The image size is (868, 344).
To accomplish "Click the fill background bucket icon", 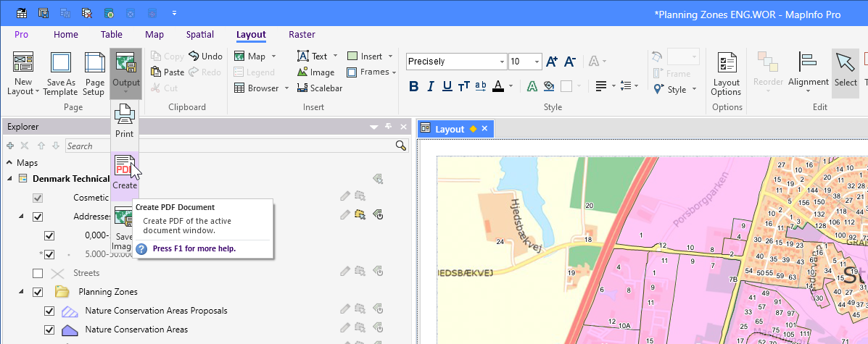I will [549, 85].
